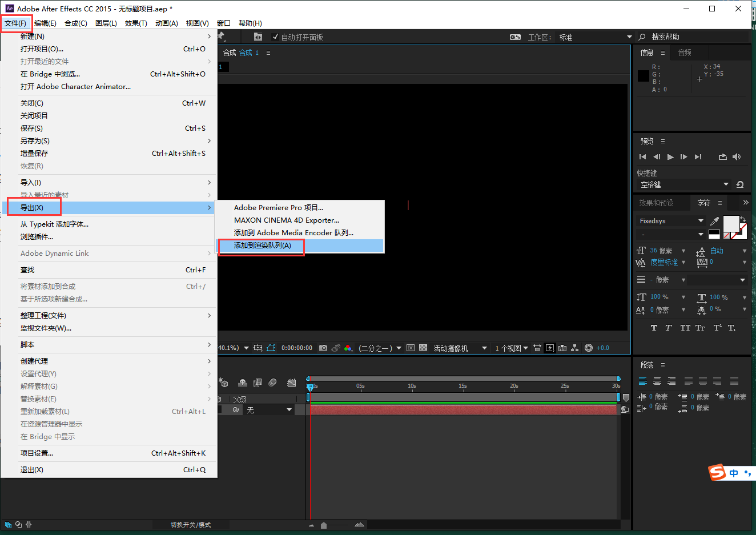Mute audio with the speaker icon
This screenshot has width=756, height=535.
coord(737,156)
